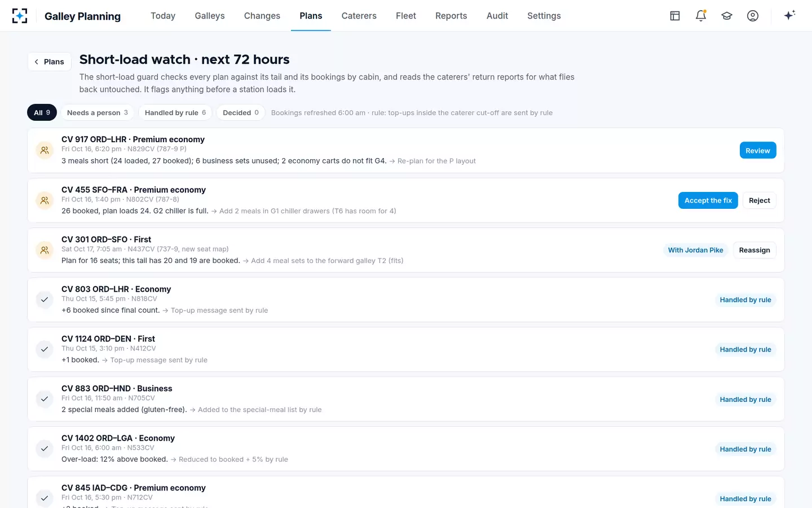The image size is (812, 508).
Task: Open the user account icon
Action: click(753, 16)
